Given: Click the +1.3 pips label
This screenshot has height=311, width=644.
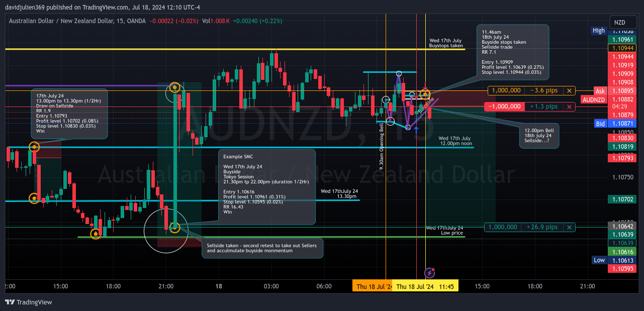Looking at the screenshot, I should [543, 107].
